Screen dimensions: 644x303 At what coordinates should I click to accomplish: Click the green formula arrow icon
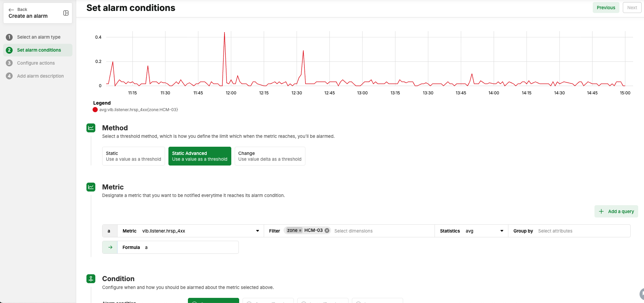click(110, 247)
